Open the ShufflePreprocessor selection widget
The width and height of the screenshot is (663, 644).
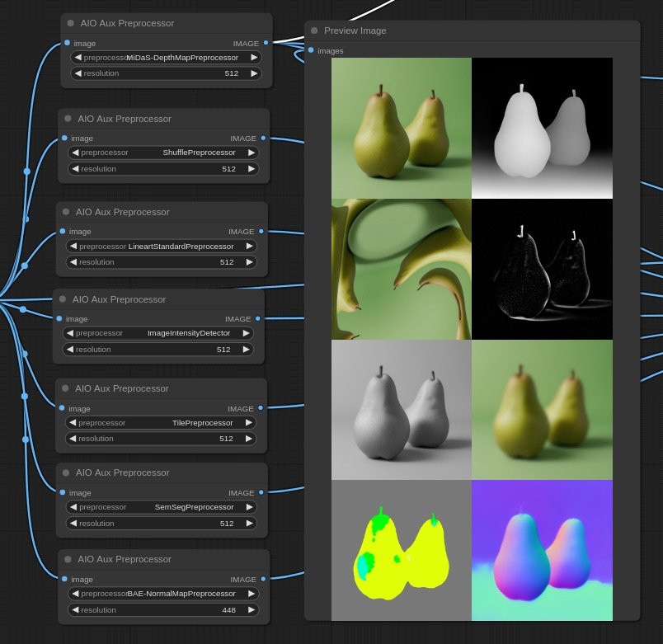162,153
